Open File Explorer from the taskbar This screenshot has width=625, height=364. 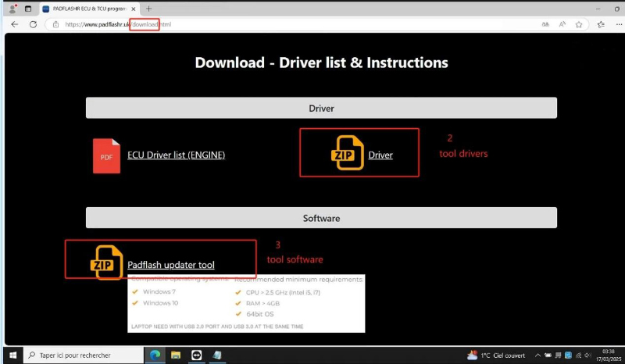pos(175,355)
